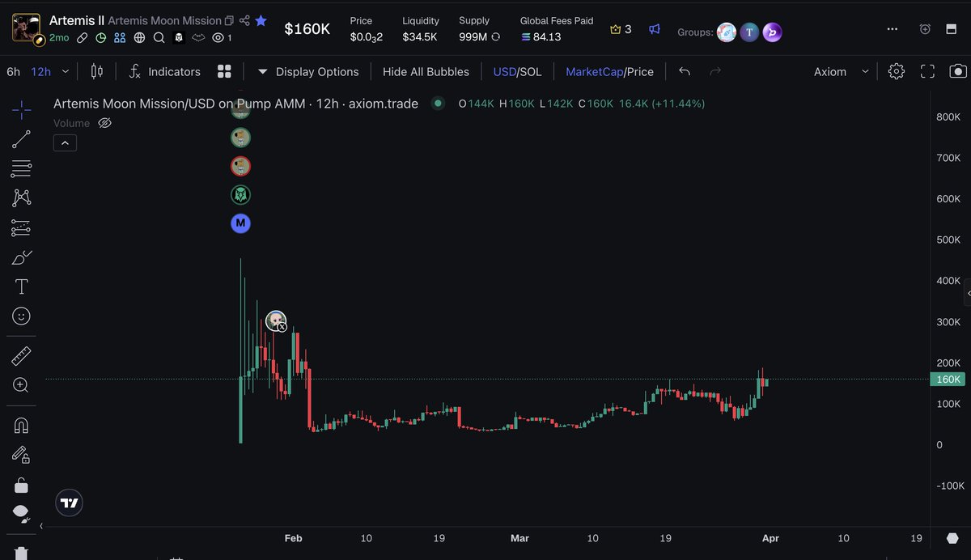The width and height of the screenshot is (971, 560).
Task: Open the long position forecasting tool
Action: [x=22, y=228]
